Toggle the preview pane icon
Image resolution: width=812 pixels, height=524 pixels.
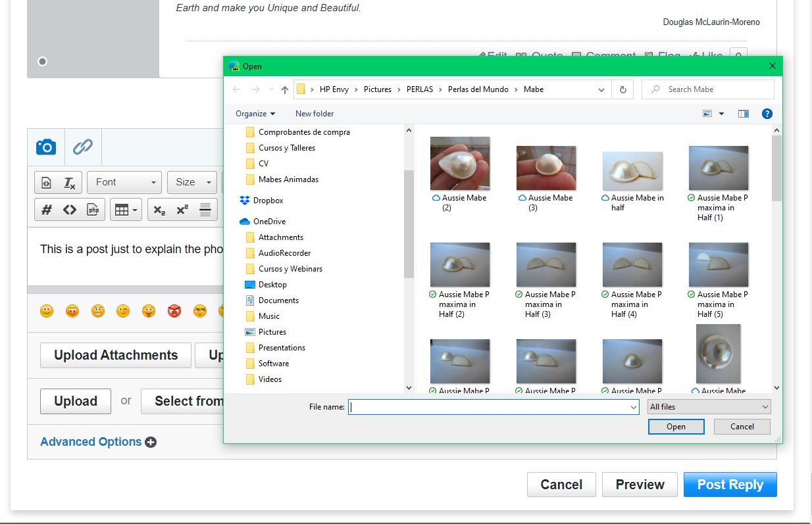coord(744,114)
